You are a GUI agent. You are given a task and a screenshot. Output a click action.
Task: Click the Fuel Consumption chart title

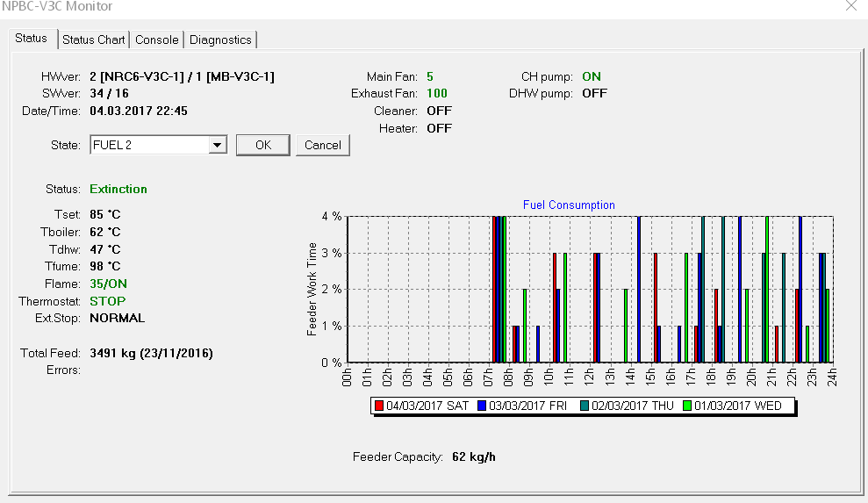coord(569,205)
